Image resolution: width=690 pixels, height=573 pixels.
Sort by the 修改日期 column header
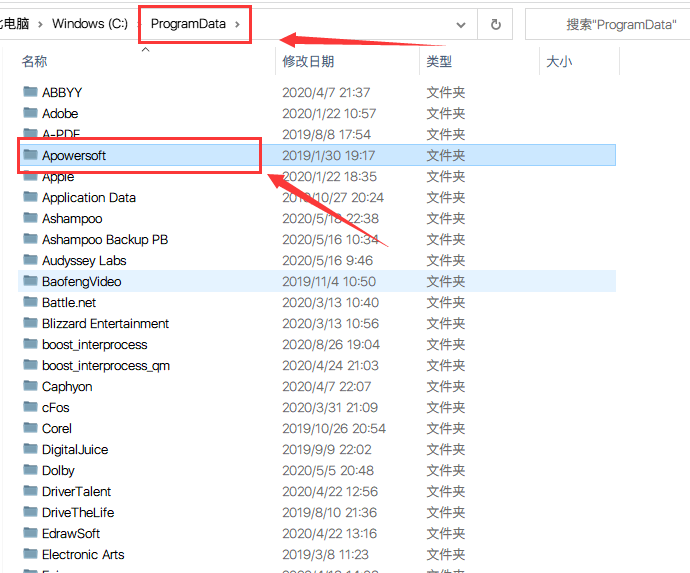click(x=308, y=61)
